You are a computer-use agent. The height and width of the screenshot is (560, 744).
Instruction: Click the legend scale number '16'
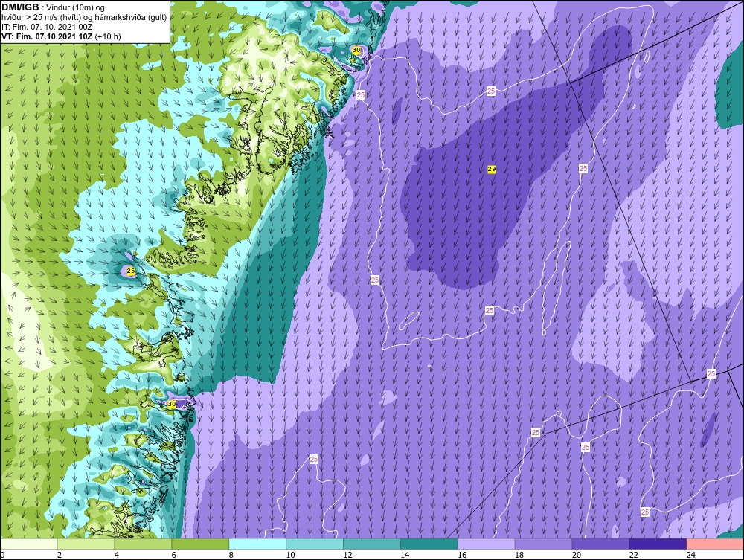pyautogui.click(x=462, y=555)
